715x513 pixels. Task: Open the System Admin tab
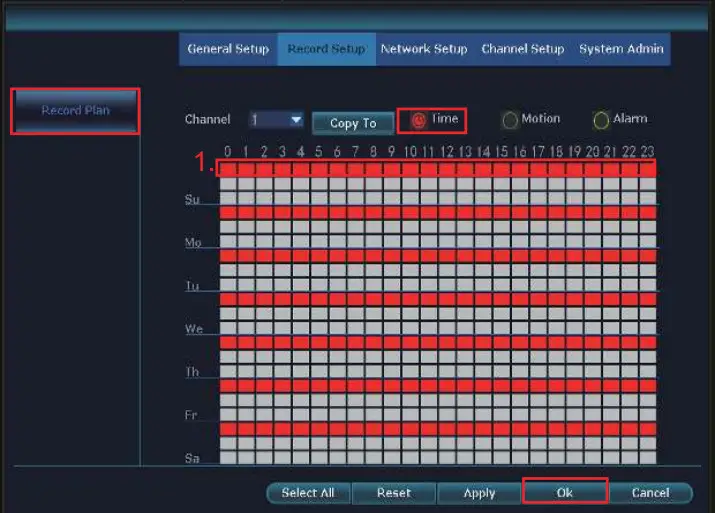tap(620, 49)
